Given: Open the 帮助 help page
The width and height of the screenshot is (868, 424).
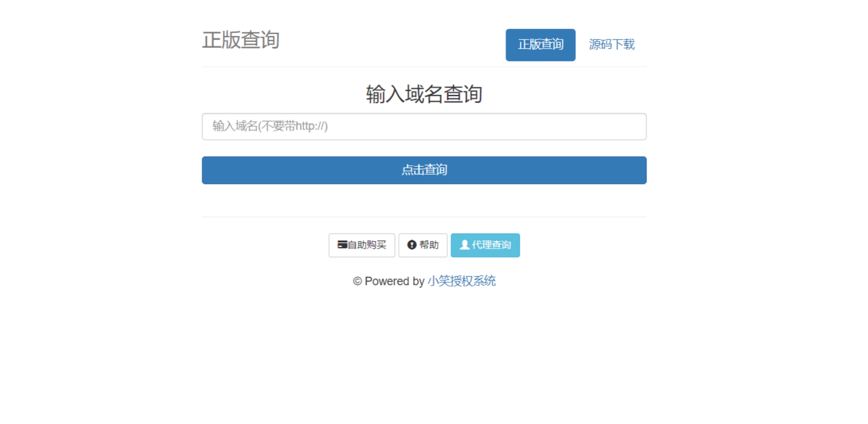Looking at the screenshot, I should [423, 245].
